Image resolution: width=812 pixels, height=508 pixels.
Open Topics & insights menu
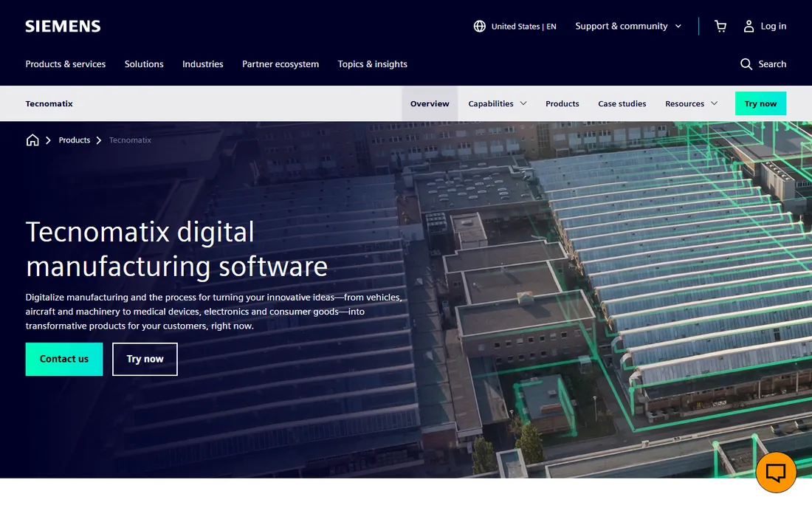[372, 64]
